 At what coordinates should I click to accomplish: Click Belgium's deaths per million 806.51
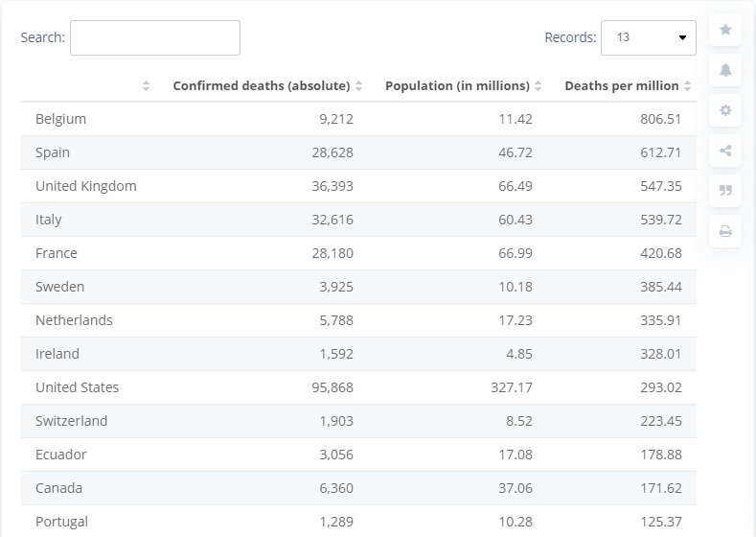[660, 119]
